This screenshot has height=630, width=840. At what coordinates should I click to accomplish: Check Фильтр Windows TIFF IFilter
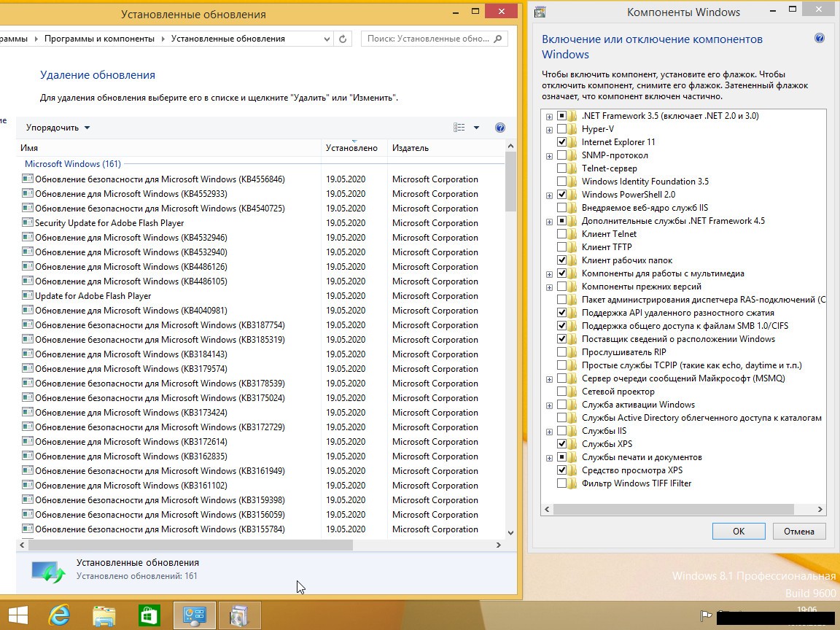[x=561, y=483]
